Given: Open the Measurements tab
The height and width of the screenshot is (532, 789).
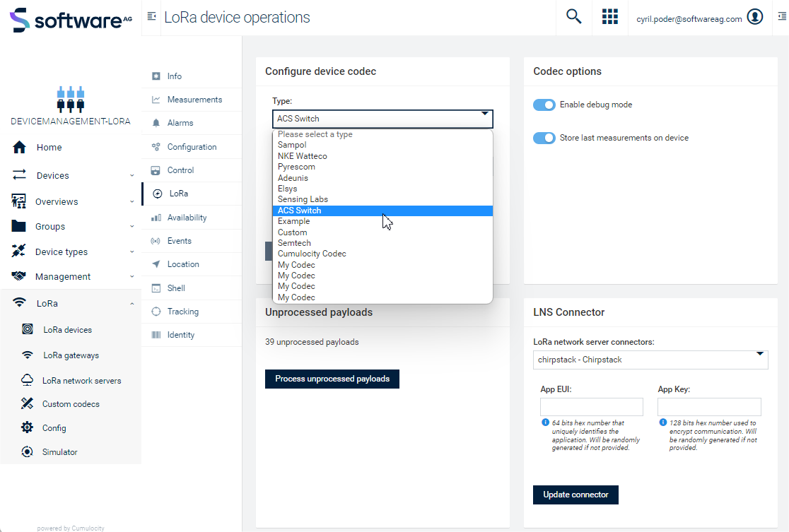Looking at the screenshot, I should tap(192, 100).
